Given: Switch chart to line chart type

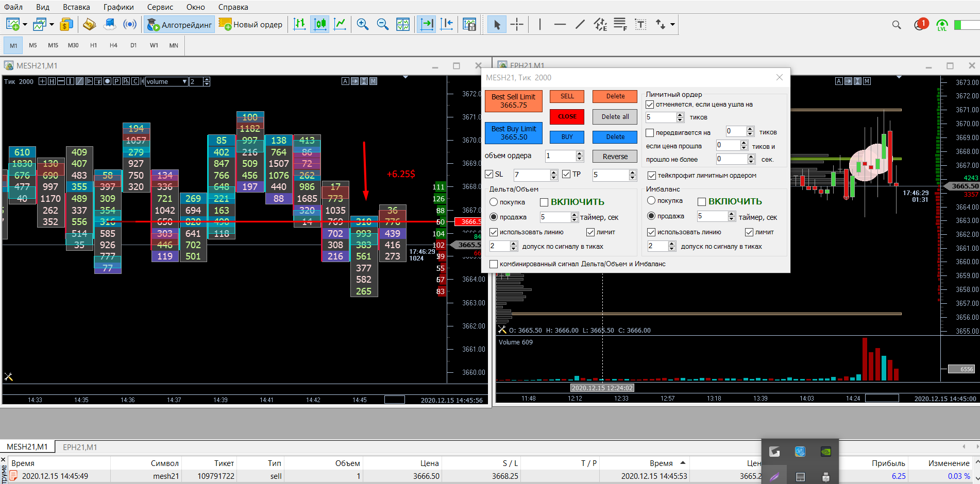Looking at the screenshot, I should click(340, 24).
